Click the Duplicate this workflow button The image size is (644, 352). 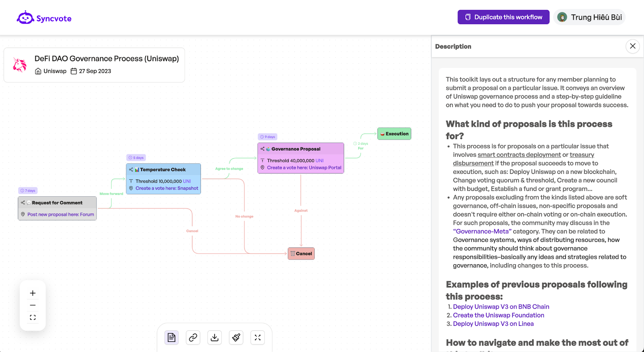[x=503, y=17]
